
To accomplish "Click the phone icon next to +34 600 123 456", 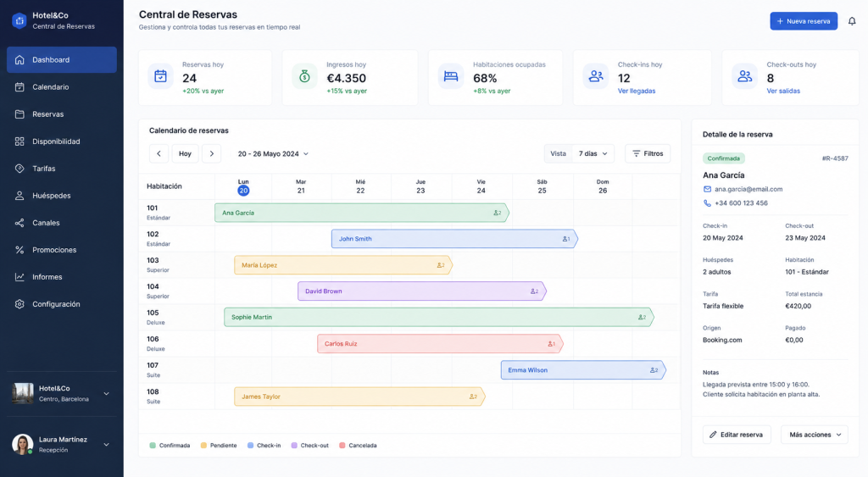I will pos(707,203).
